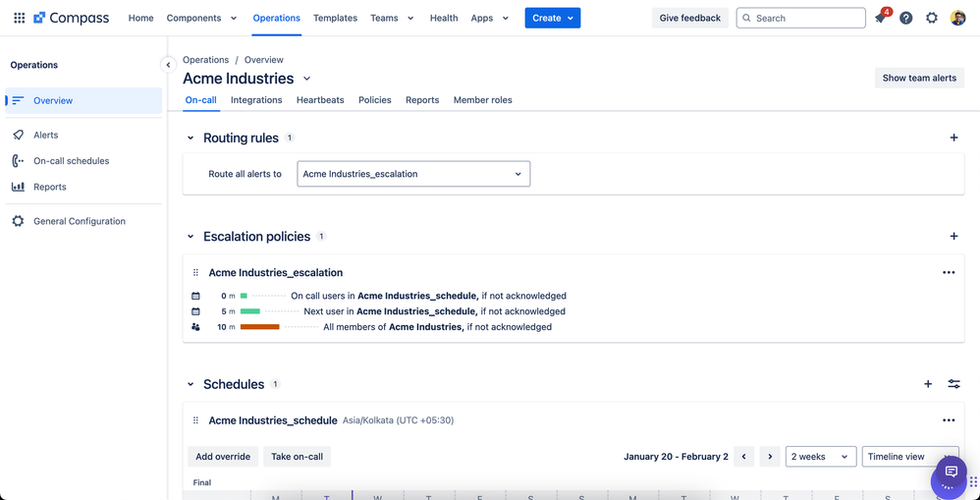Click the calendar icon on the 0 m rule

195,296
